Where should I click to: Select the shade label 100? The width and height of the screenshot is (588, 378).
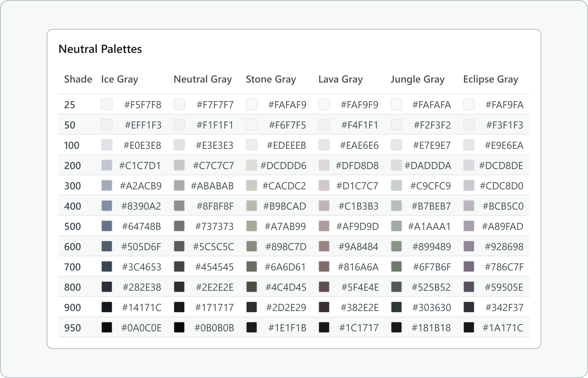(72, 145)
